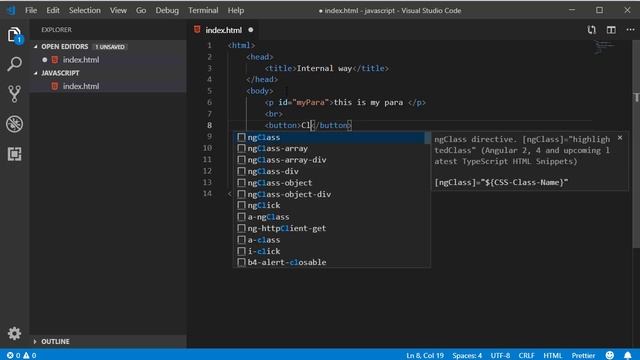640x360 pixels.
Task: Click the errors and warnings count in status bar
Action: [x=21, y=355]
